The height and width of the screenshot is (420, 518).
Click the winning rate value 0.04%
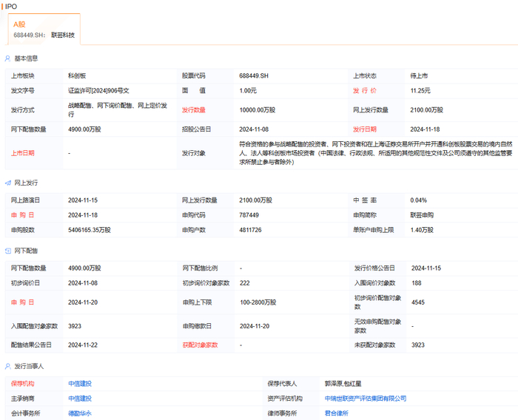click(419, 200)
